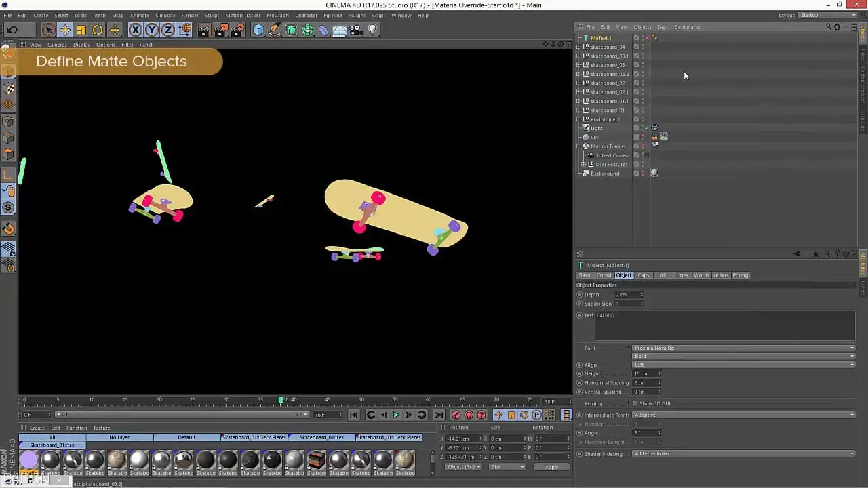868x488 pixels.
Task: Toggle Y-axis lock button
Action: pos(152,30)
